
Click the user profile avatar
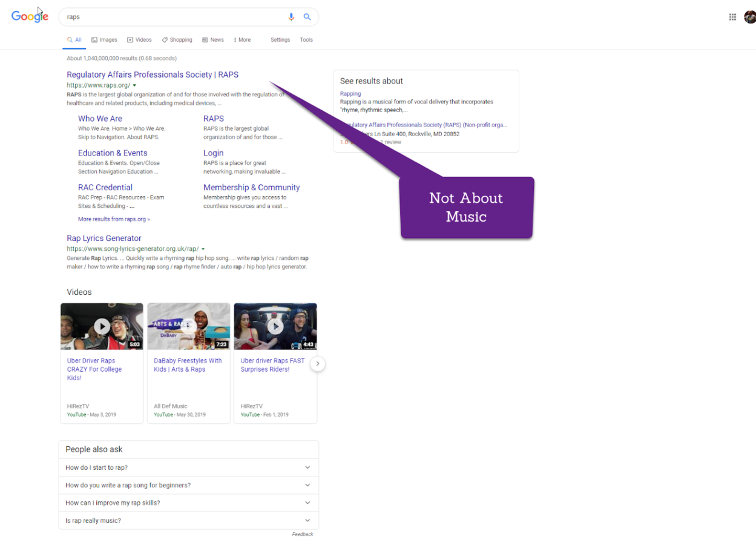(x=750, y=17)
